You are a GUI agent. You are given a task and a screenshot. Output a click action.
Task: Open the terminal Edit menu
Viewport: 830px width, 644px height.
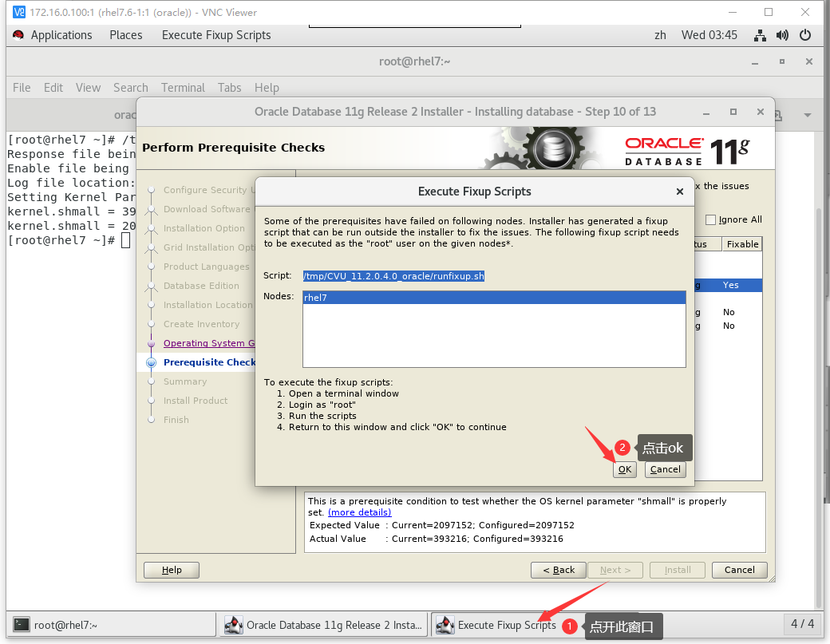53,87
